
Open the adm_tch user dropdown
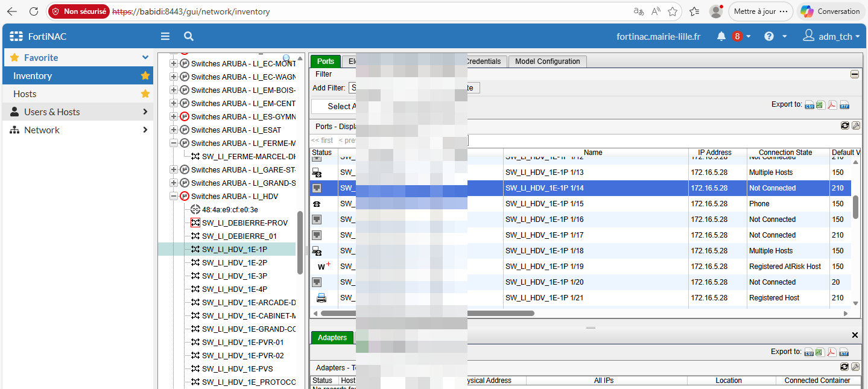832,36
